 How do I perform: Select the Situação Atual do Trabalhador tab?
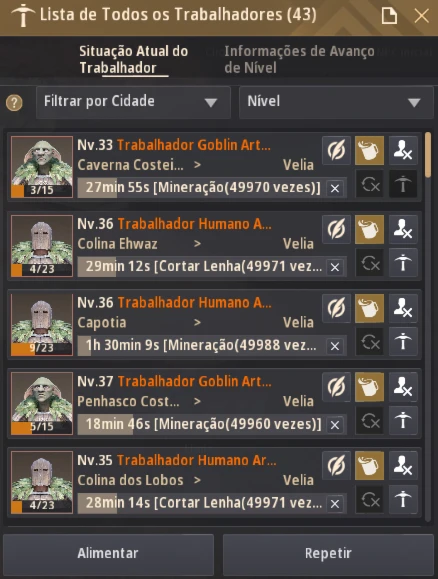point(133,59)
